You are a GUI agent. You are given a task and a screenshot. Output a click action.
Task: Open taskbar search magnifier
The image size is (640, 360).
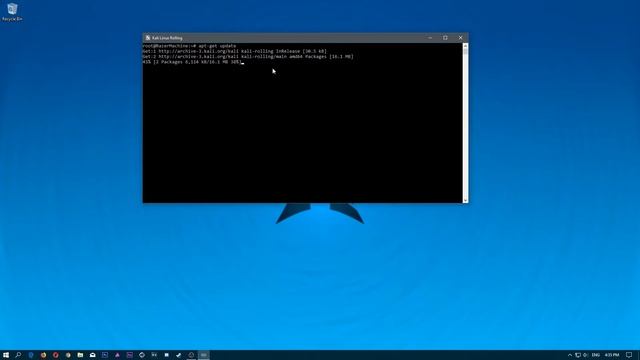pos(18,355)
